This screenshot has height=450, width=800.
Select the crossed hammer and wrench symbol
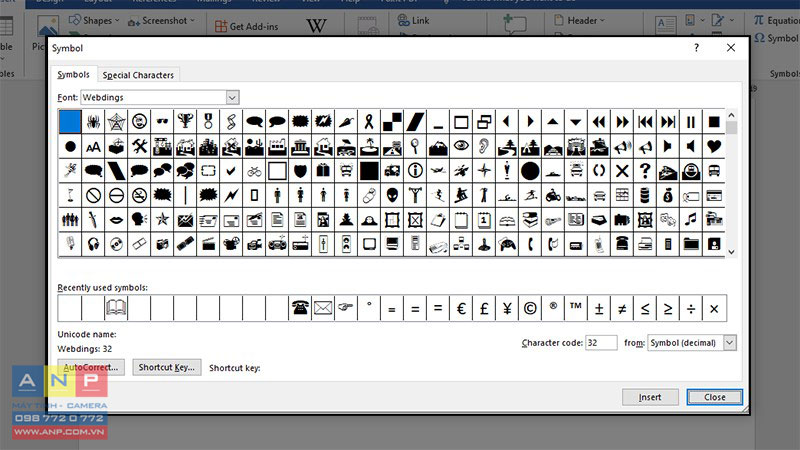coord(139,146)
